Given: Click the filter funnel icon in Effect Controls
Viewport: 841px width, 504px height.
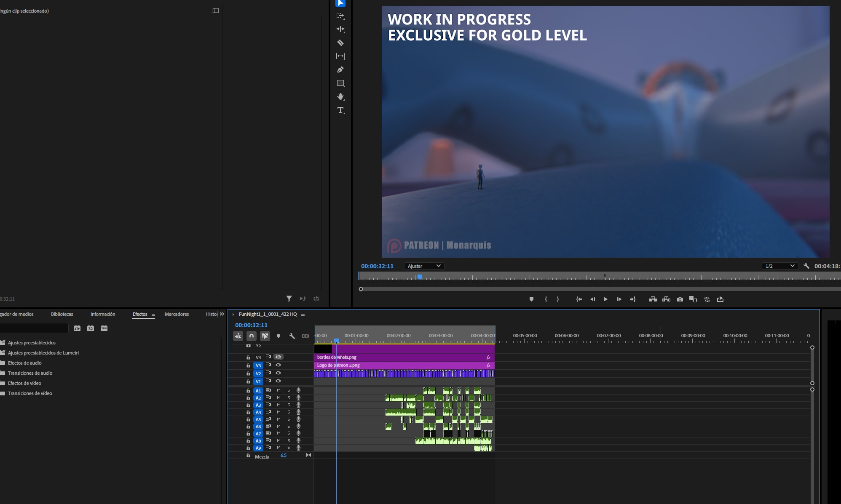Looking at the screenshot, I should (x=289, y=299).
